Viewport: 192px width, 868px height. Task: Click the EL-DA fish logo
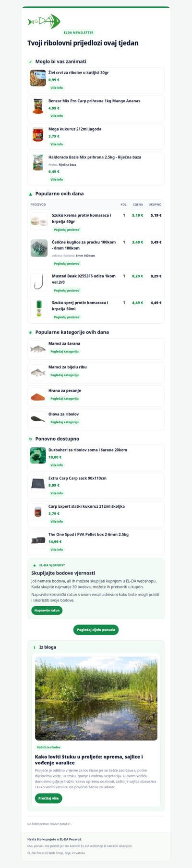click(x=44, y=22)
